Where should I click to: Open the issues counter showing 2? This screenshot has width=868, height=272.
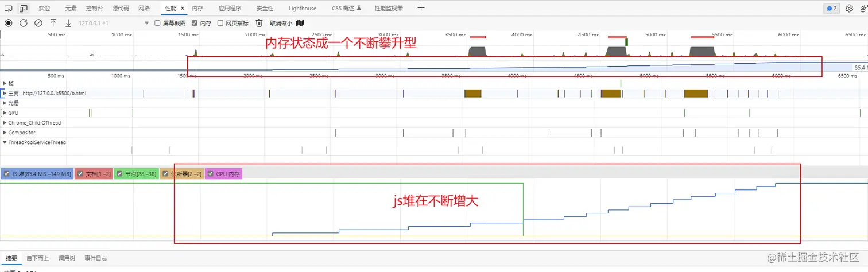[831, 9]
